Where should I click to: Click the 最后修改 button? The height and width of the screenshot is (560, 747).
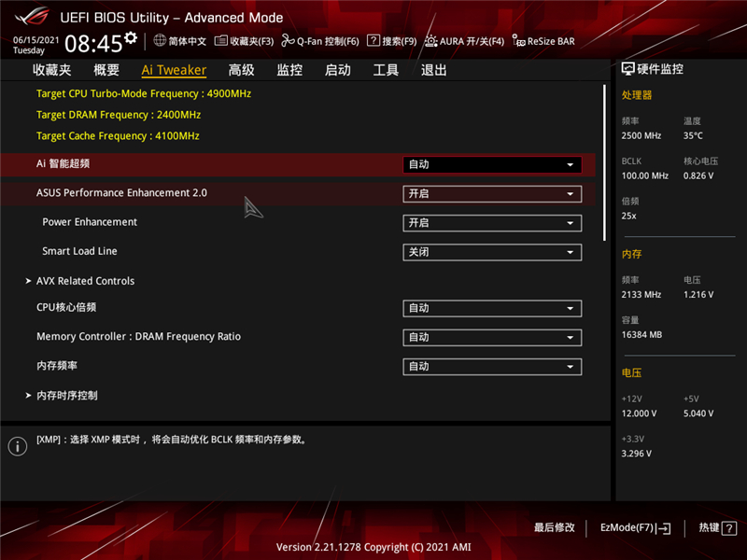click(x=554, y=527)
